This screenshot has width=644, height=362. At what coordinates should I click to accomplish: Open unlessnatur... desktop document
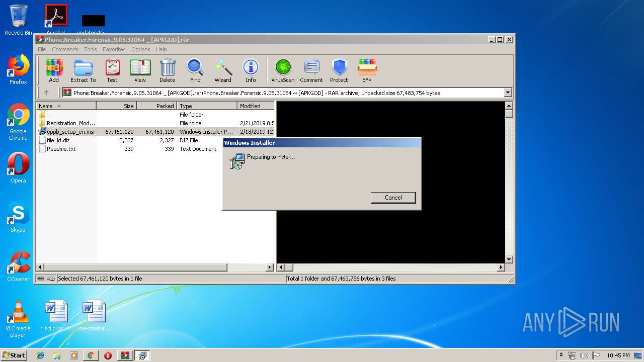click(x=94, y=316)
